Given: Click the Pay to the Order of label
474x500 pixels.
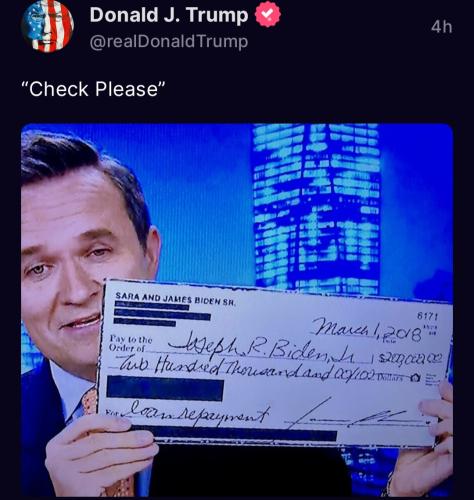Looking at the screenshot, I should pos(131,343).
